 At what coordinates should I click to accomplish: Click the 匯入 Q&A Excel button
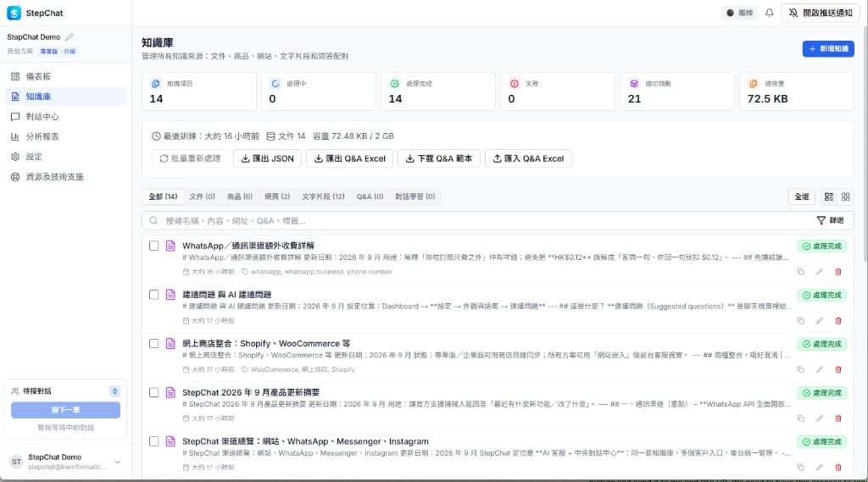tap(529, 158)
